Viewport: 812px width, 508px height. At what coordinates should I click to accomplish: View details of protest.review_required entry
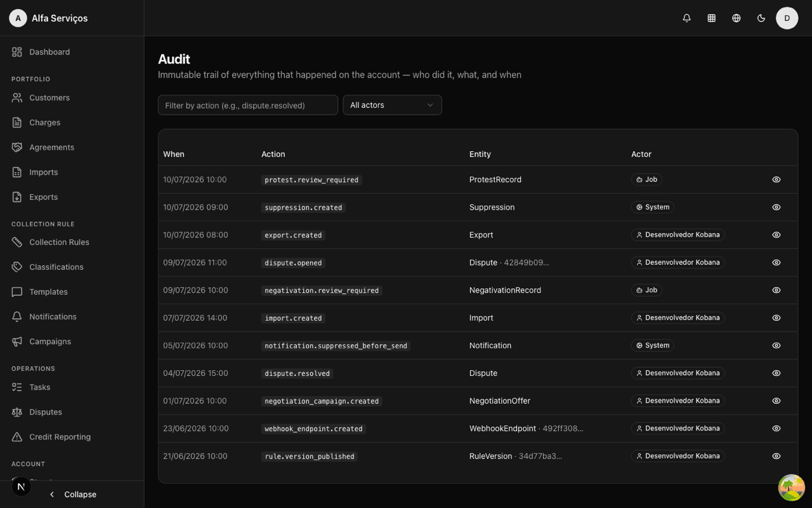click(x=776, y=180)
